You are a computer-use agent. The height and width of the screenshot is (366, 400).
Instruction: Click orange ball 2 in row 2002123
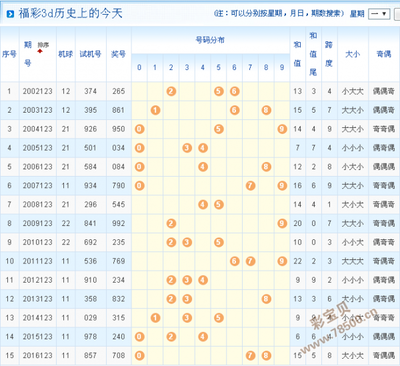coord(171,91)
